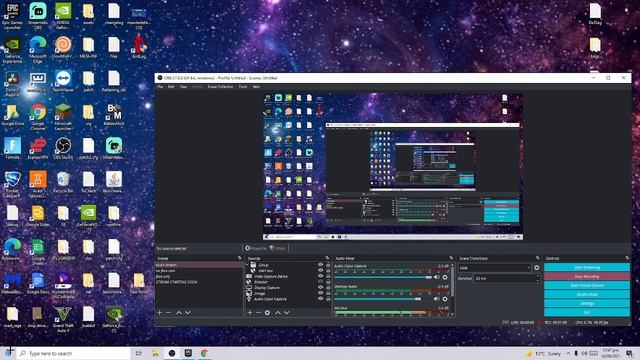Screen dimensions: 640x360
Task: Open the File menu in OBS
Action: (x=160, y=87)
